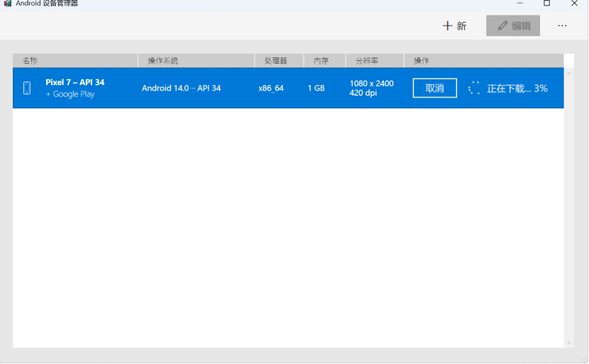Select the Pixel 7 – API 34 device name
This screenshot has width=589, height=364.
75,82
